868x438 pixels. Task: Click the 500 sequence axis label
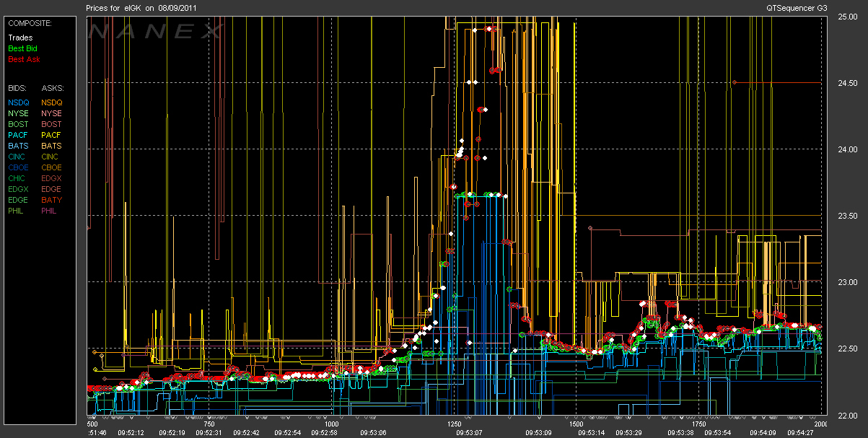[x=92, y=424]
